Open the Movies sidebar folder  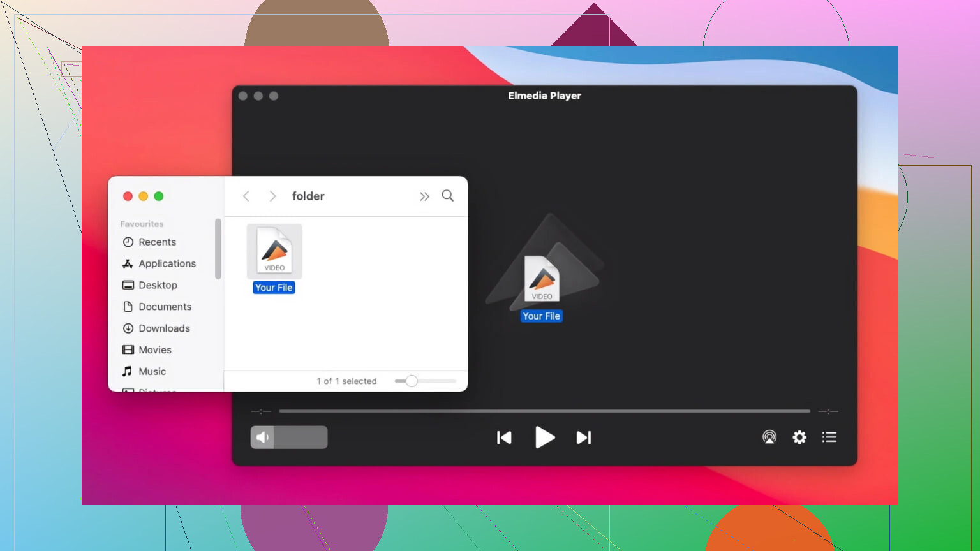pos(155,350)
